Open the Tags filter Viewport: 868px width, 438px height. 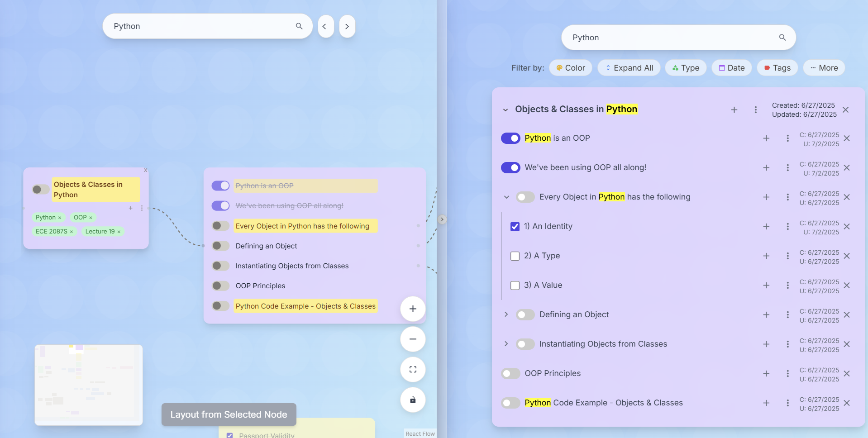coord(777,68)
